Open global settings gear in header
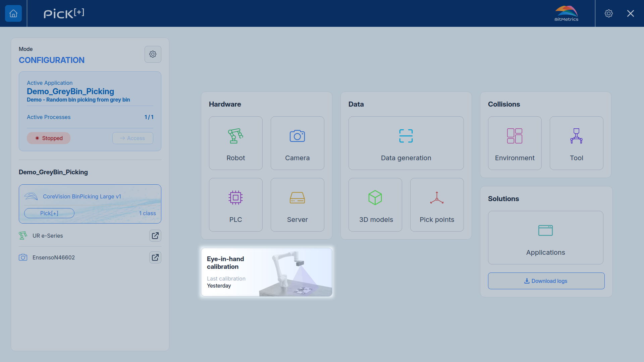Screen dimensions: 644x362 (x=609, y=13)
